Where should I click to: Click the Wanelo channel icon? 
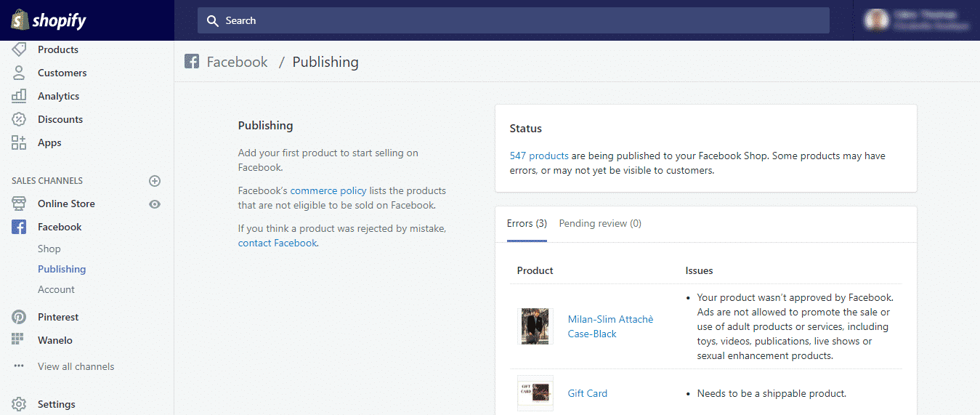(19, 340)
